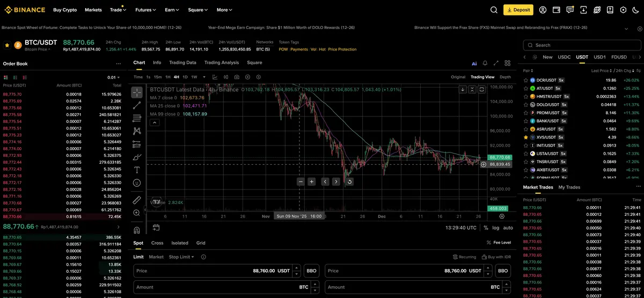Switch to the Trading Data tab
This screenshot has width=644, height=298.
(x=182, y=62)
